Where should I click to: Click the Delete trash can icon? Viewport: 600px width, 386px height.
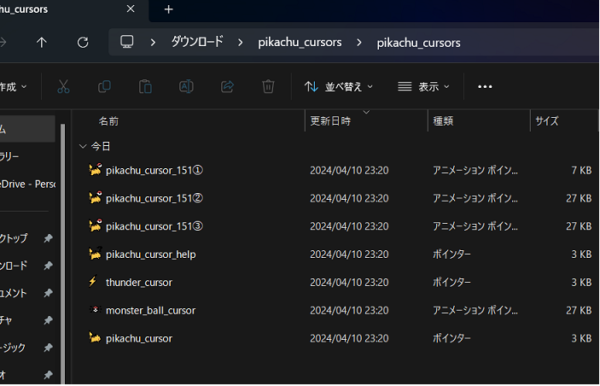pos(268,86)
